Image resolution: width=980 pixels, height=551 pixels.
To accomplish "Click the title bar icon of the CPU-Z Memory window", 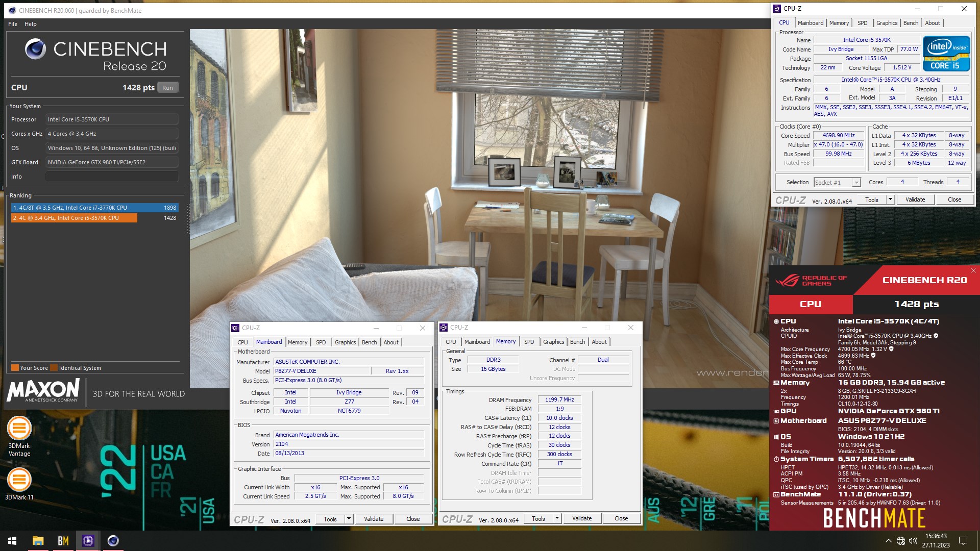I will tap(444, 328).
